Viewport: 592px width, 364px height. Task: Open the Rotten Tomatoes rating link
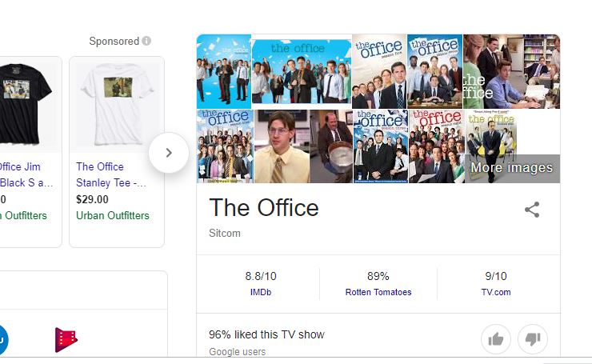[378, 292]
